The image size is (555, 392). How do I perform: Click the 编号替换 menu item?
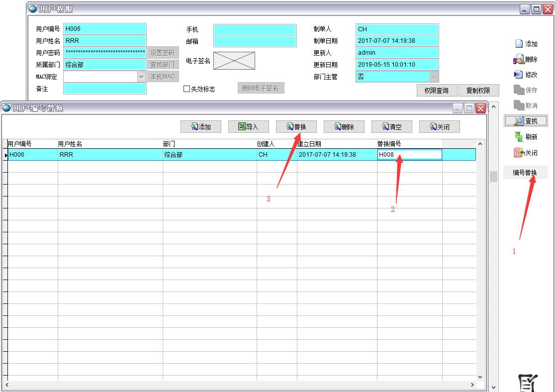(x=525, y=173)
